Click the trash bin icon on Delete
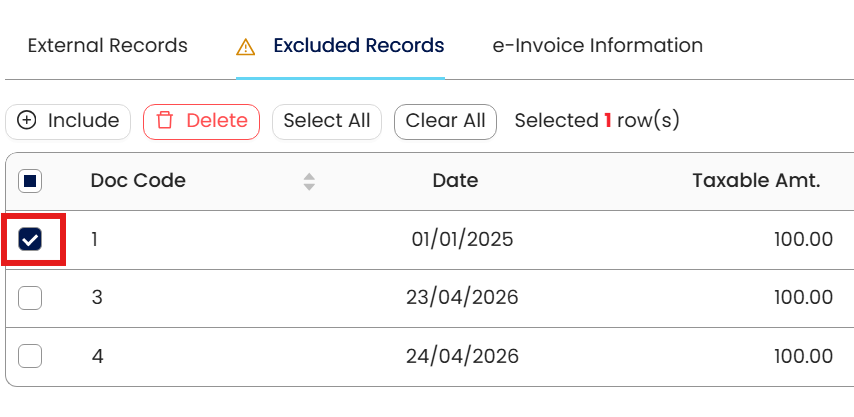The height and width of the screenshot is (417, 854). click(165, 121)
